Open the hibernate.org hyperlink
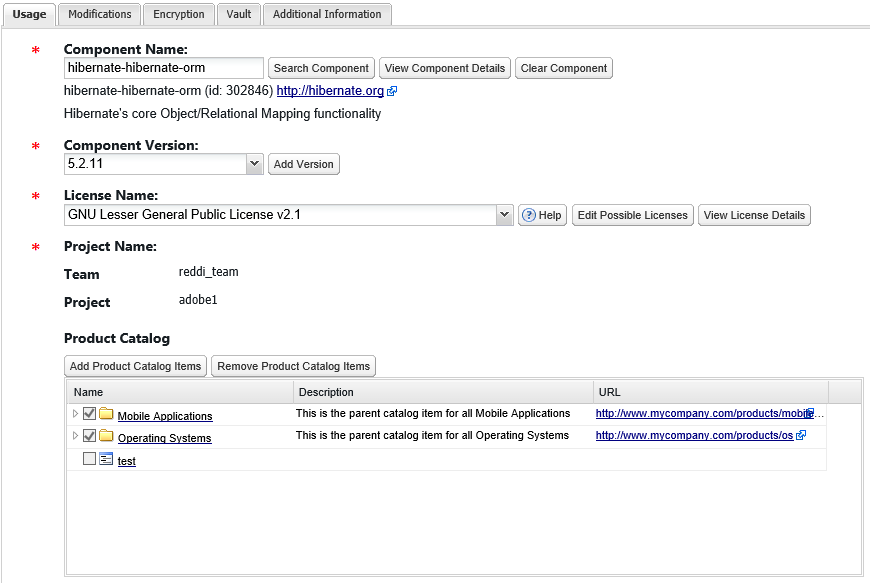 coord(330,91)
